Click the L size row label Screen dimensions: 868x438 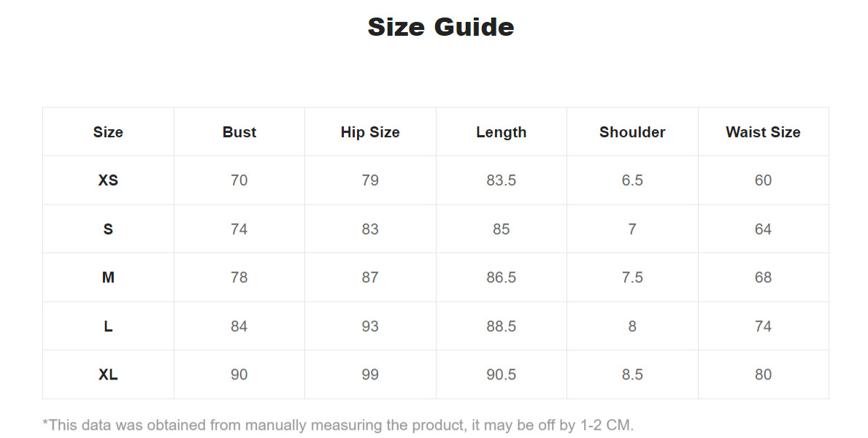(108, 326)
